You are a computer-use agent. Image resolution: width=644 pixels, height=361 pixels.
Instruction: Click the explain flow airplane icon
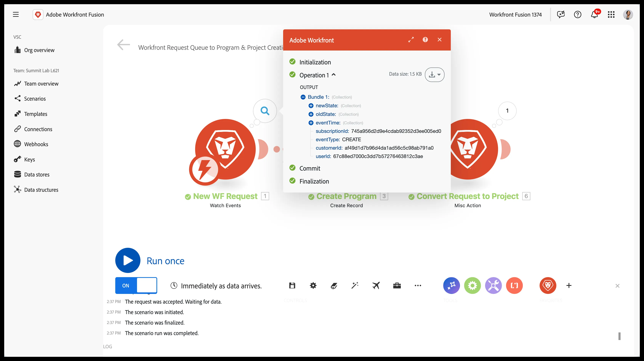[376, 286]
